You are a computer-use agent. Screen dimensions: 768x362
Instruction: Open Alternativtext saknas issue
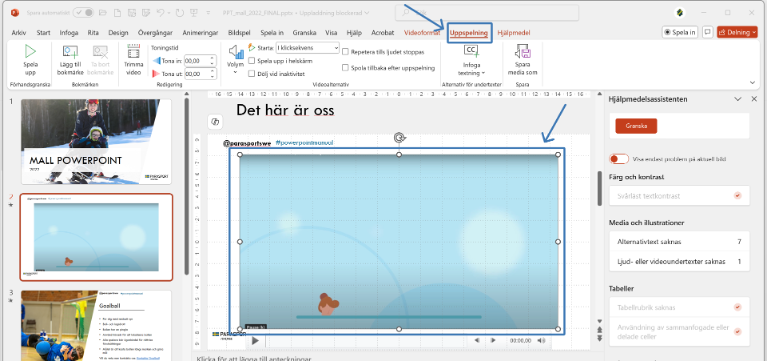pos(679,241)
